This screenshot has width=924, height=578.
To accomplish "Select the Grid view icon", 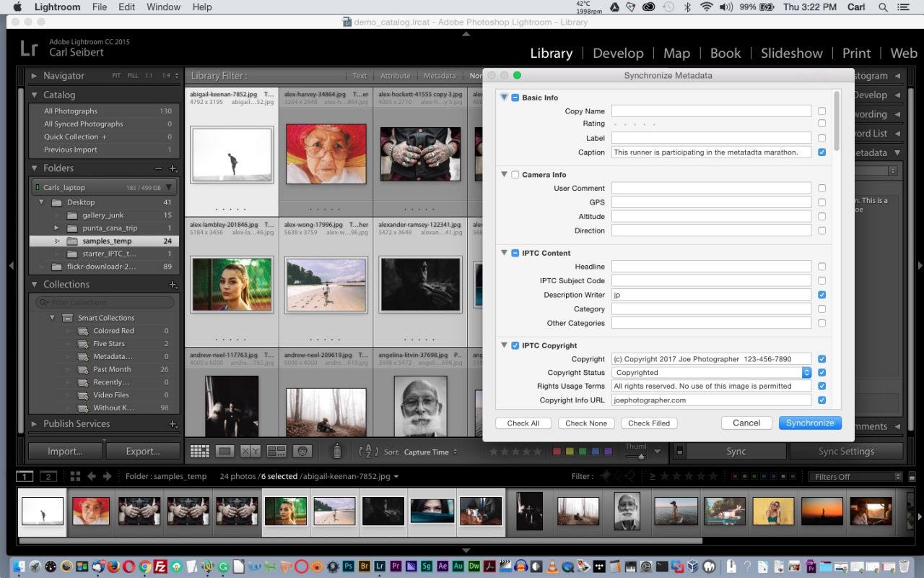I will coord(200,451).
